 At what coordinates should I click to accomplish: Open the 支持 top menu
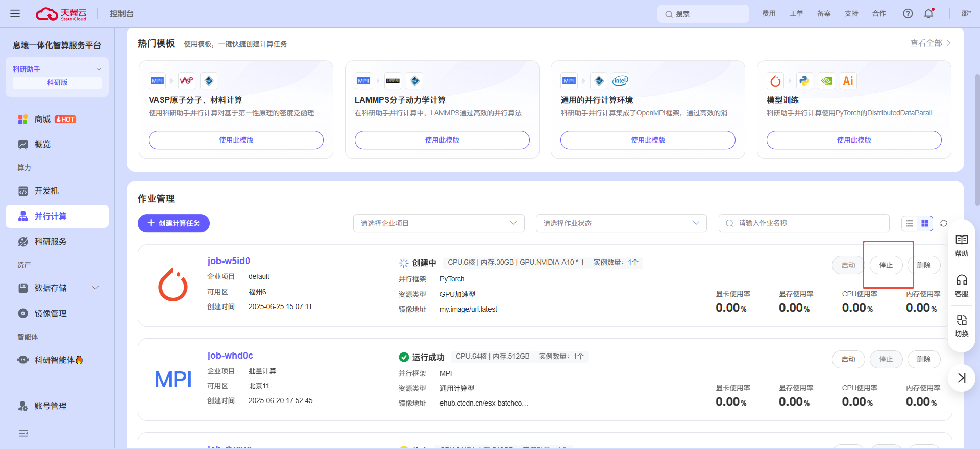coord(851,14)
